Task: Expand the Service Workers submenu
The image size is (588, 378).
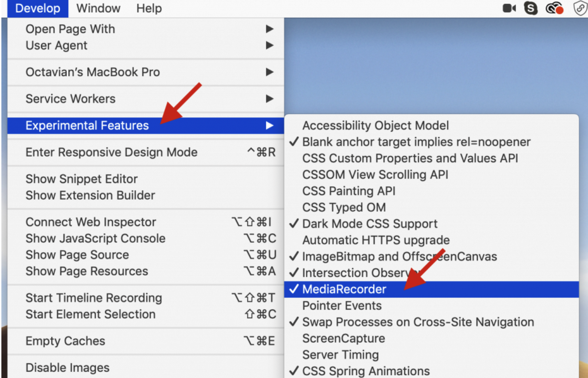Action: tap(146, 99)
